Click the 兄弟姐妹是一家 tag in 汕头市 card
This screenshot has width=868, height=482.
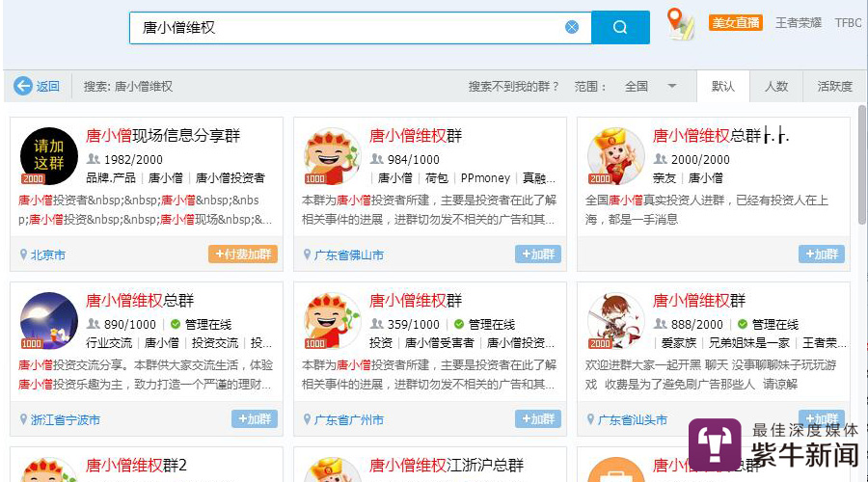click(749, 342)
